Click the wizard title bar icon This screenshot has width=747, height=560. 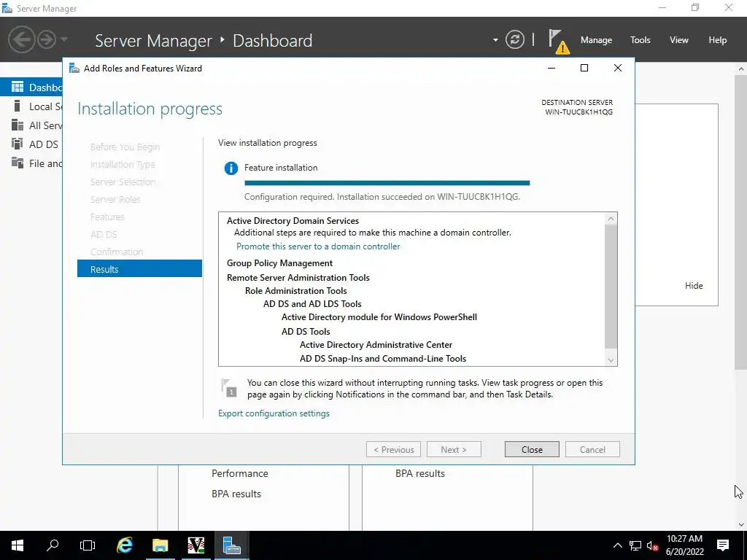coord(74,68)
